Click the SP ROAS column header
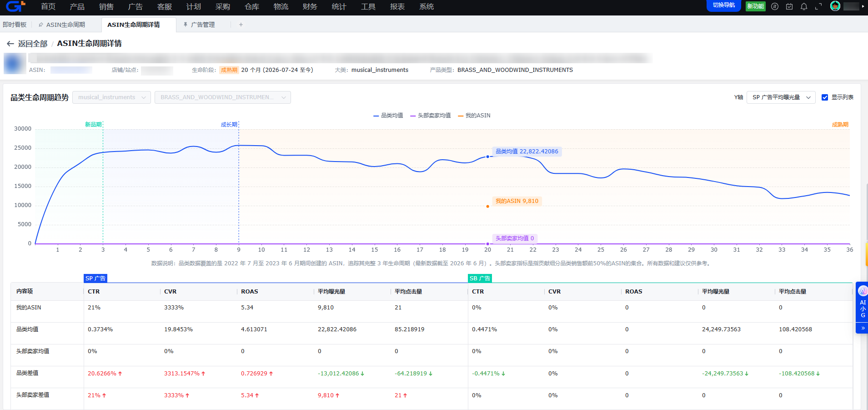868x410 pixels. tap(250, 292)
